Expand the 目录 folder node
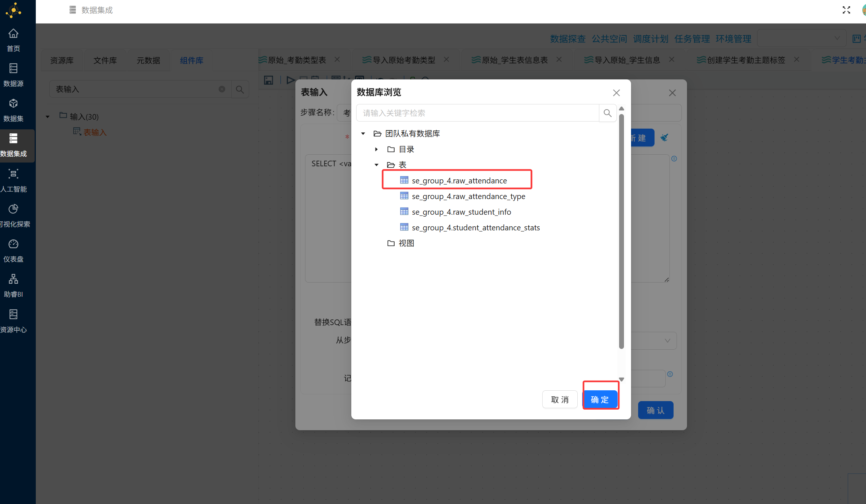866x504 pixels. (x=376, y=149)
